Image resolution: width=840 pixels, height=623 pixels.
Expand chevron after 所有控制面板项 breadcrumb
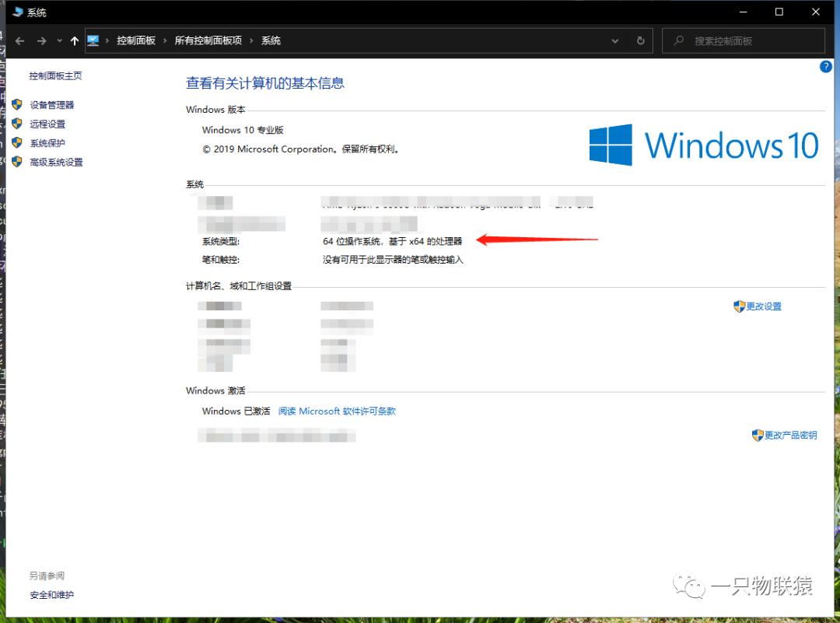pos(251,40)
